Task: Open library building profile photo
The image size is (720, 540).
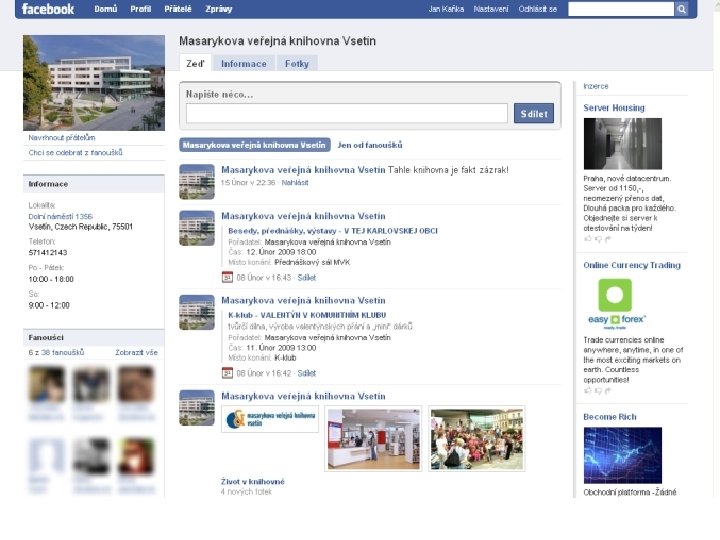Action: 94,83
